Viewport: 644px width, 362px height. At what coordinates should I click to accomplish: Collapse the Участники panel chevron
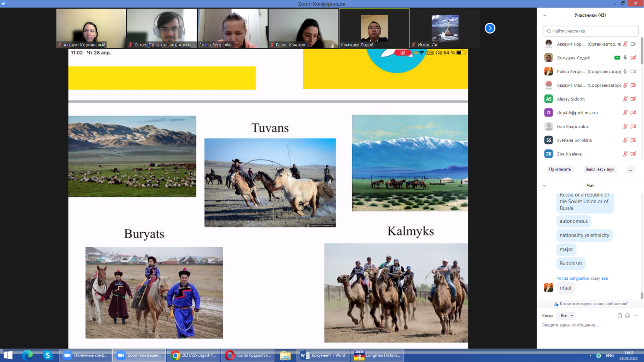tap(545, 16)
